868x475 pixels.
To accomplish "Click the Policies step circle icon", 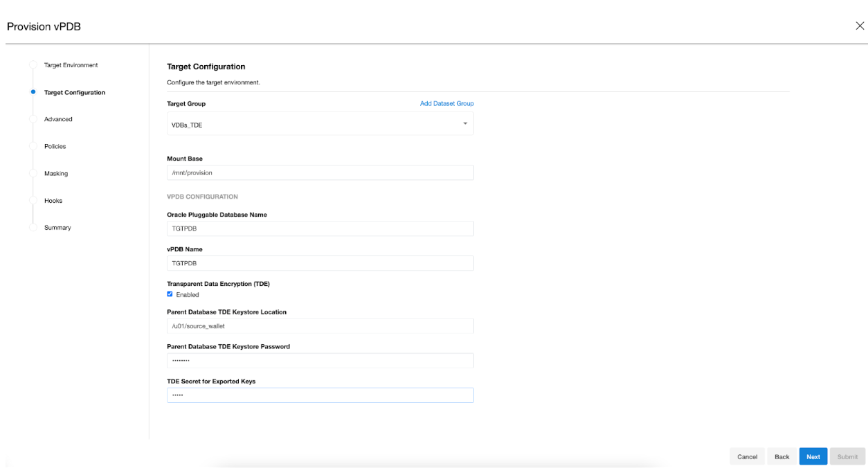I will (x=33, y=146).
